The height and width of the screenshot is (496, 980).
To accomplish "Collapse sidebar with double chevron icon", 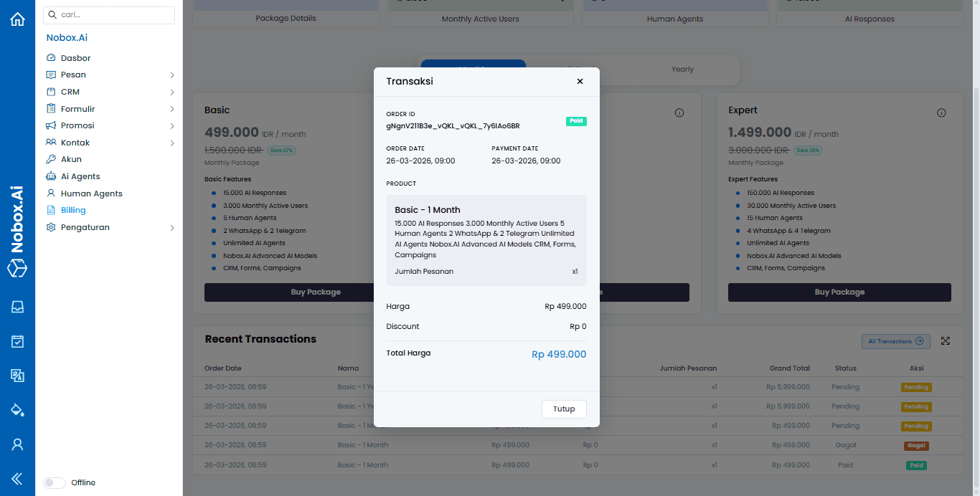I will click(x=17, y=479).
